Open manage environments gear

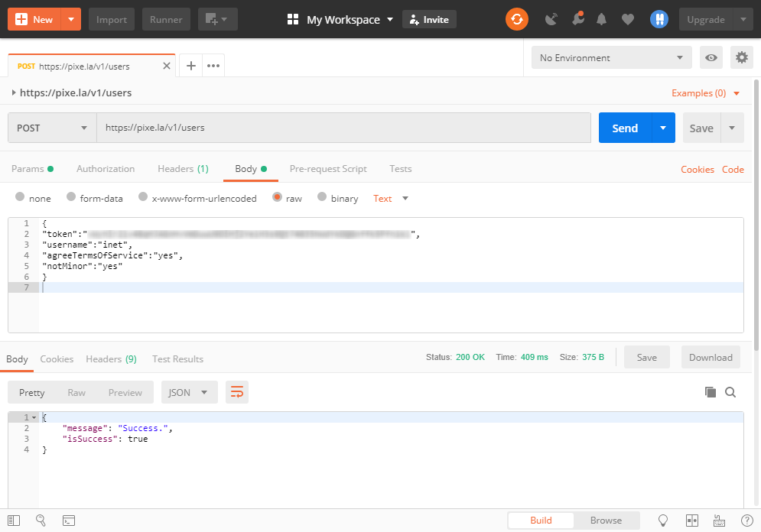click(x=742, y=58)
